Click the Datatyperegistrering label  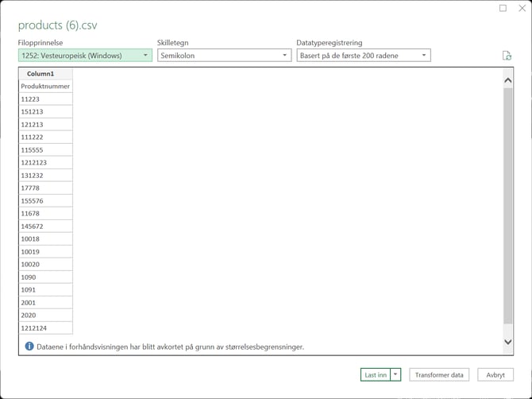330,43
